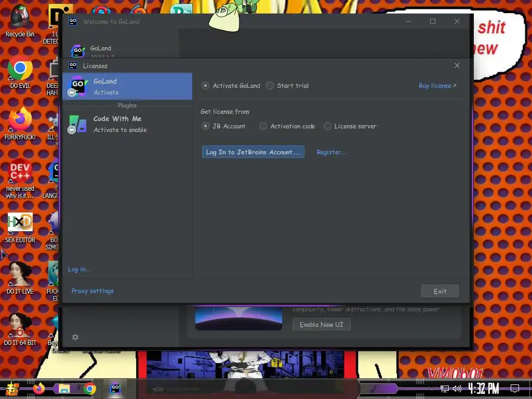Open Recycle Bin on desktop
Screen dimensions: 532x399
coord(20,21)
